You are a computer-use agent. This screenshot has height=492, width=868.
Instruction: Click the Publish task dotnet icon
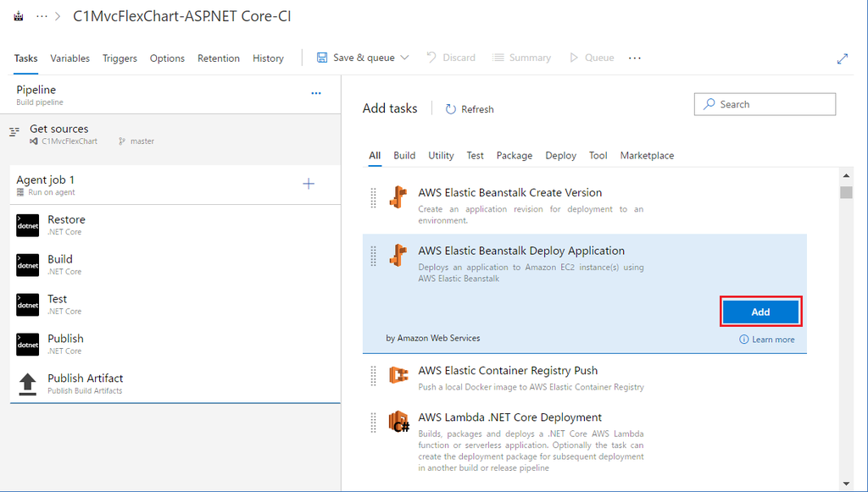point(28,345)
